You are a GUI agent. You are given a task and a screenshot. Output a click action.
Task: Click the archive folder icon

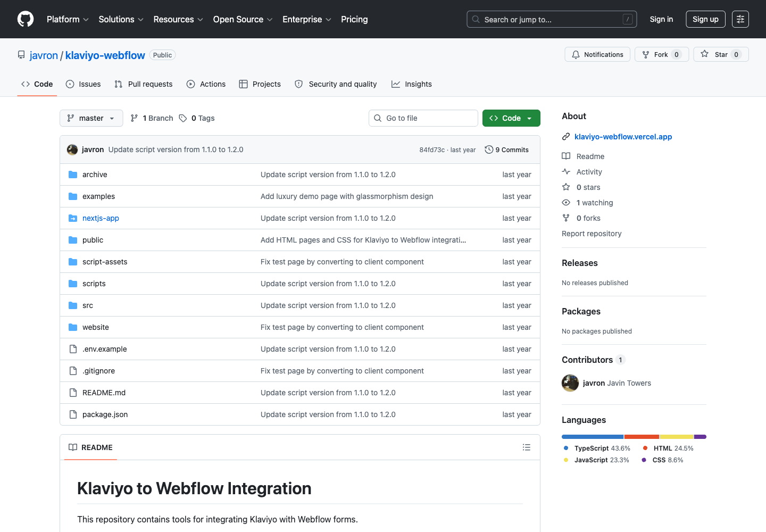[73, 174]
